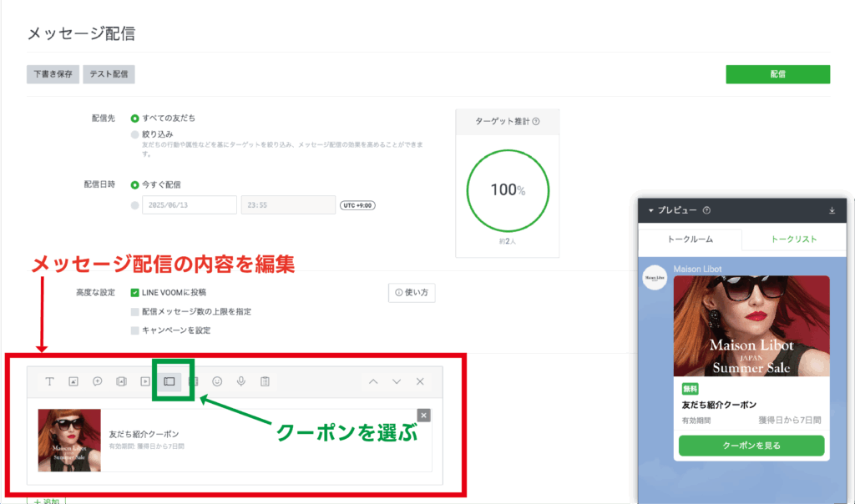Select the voice message microphone icon
This screenshot has height=504, width=855.
click(x=241, y=381)
